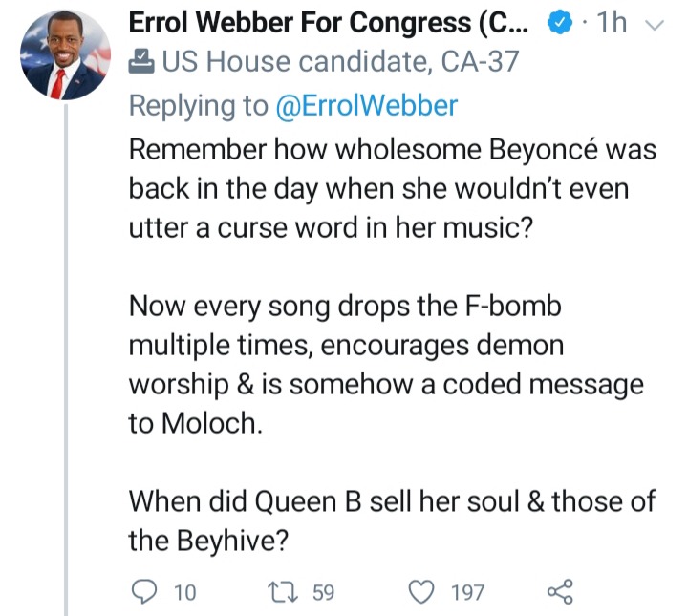The image size is (688, 616).
Task: Click the like count of 197
Action: 467,593
